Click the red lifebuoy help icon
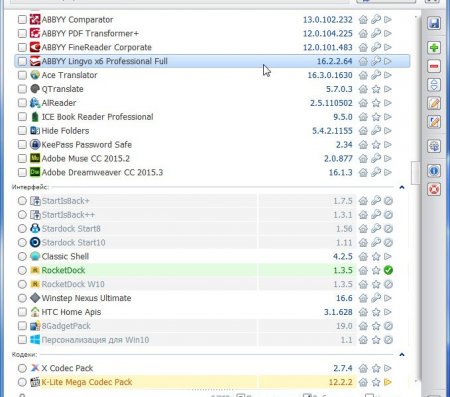Image resolution: width=450 pixels, height=397 pixels. pos(434,189)
